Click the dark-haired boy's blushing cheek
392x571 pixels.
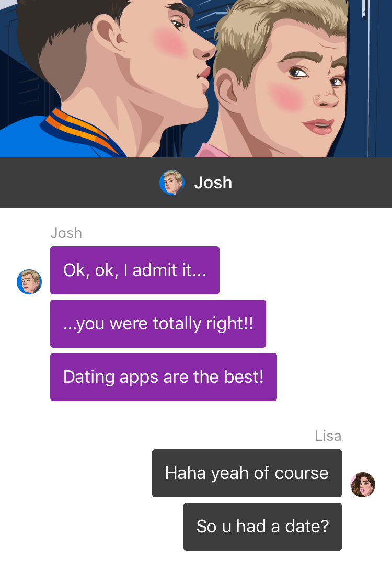(170, 42)
